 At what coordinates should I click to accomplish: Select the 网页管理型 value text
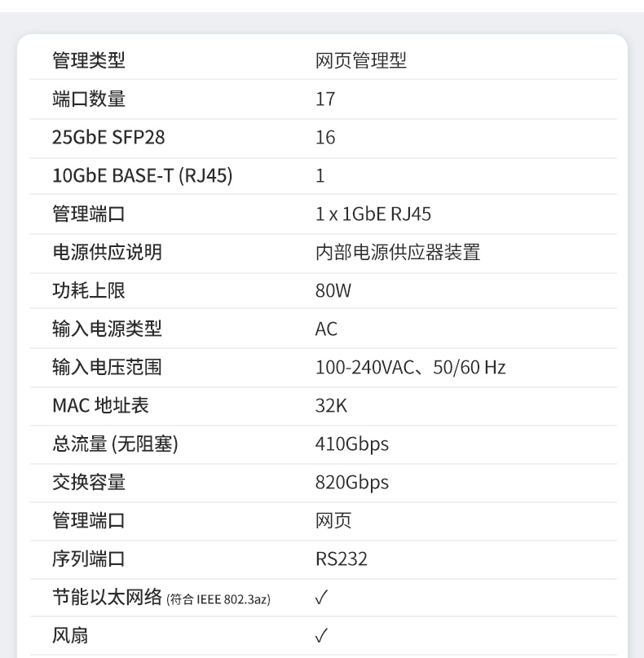[x=360, y=60]
